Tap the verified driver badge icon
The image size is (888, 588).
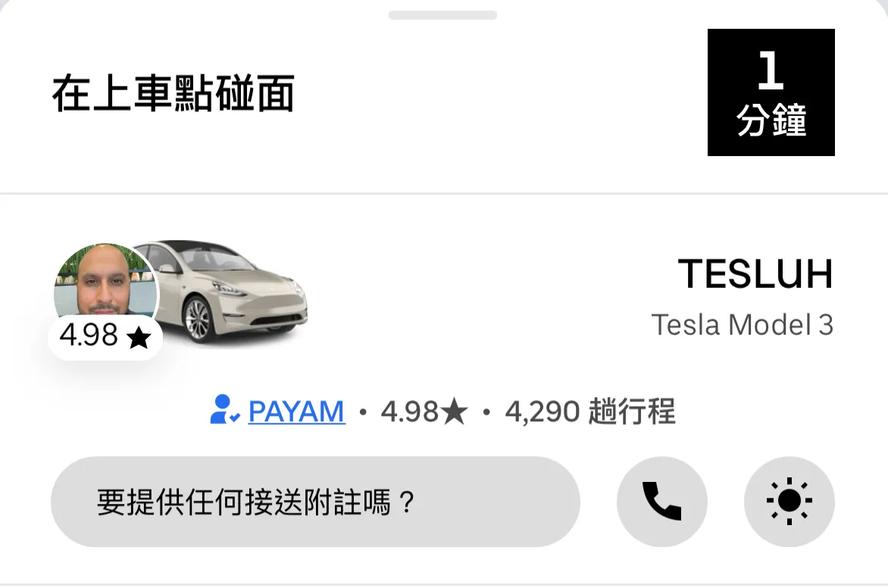pyautogui.click(x=225, y=410)
